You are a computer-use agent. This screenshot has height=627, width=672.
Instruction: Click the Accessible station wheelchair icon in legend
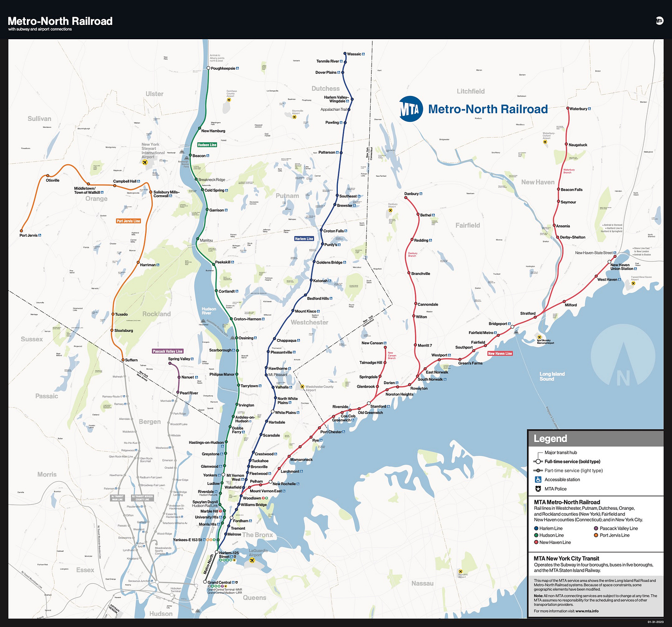coord(538,479)
